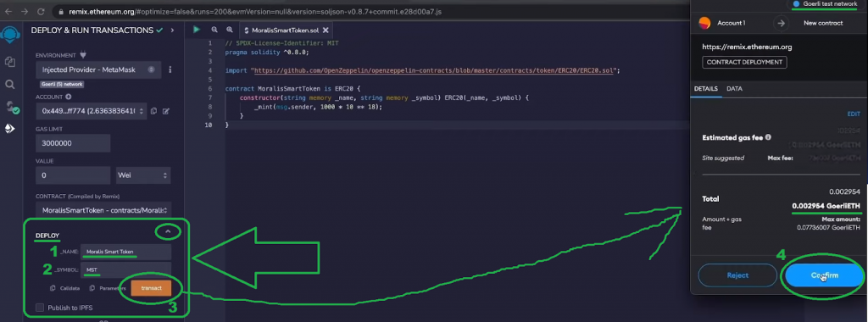Open the Account dropdown 0x449...ff774
This screenshot has height=322, width=868.
pyautogui.click(x=92, y=111)
